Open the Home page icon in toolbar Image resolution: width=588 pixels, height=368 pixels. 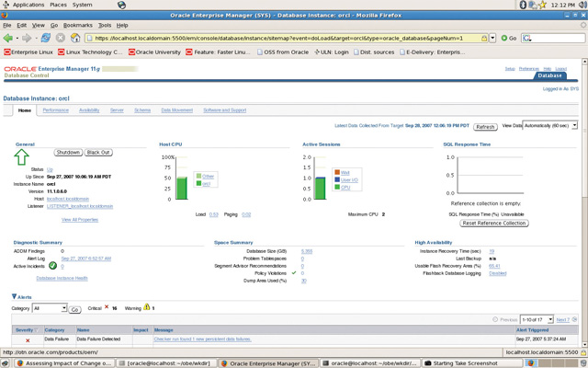[x=75, y=38]
